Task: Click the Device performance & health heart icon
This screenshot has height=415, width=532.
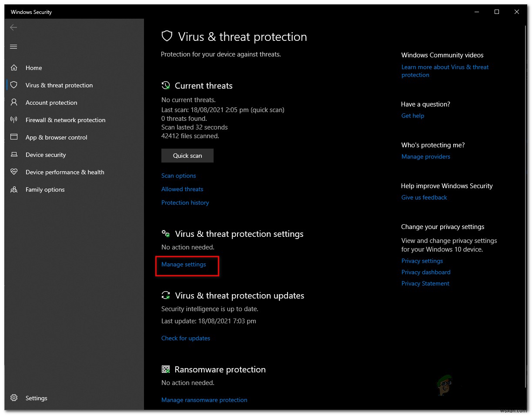Action: tap(13, 172)
